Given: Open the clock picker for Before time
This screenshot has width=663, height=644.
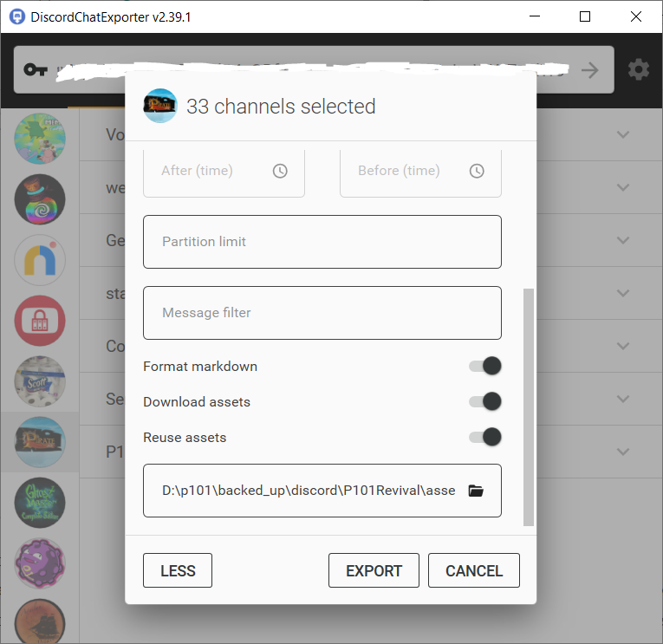Looking at the screenshot, I should pos(477,171).
